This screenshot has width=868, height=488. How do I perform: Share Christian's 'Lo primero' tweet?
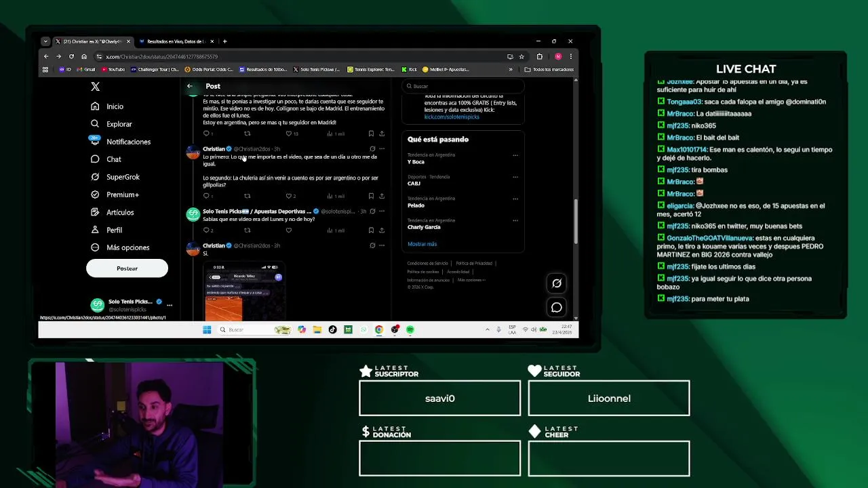point(382,196)
